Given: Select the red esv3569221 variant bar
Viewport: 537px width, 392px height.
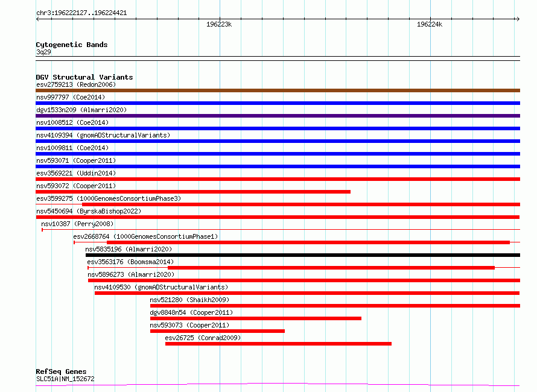Looking at the screenshot, I should pyautogui.click(x=278, y=179).
